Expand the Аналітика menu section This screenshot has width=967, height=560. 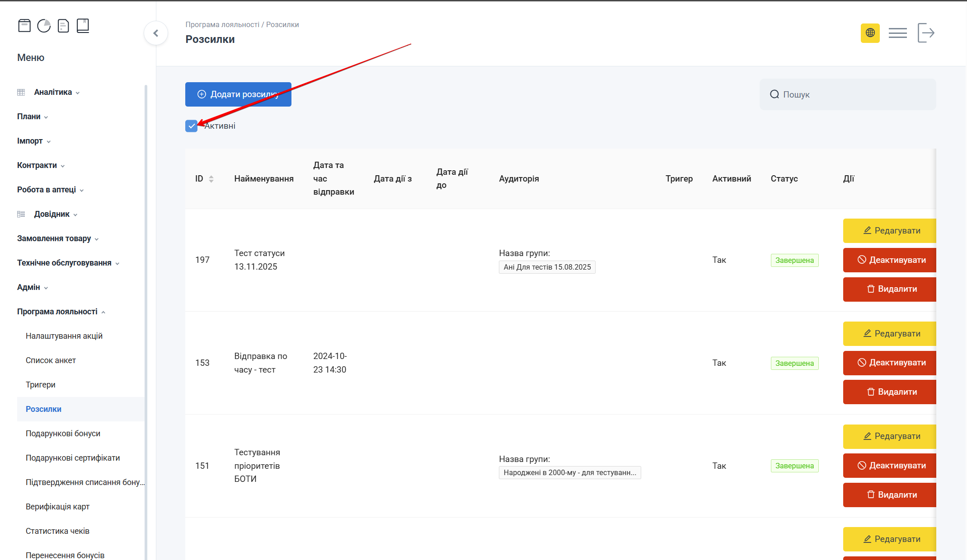[53, 92]
